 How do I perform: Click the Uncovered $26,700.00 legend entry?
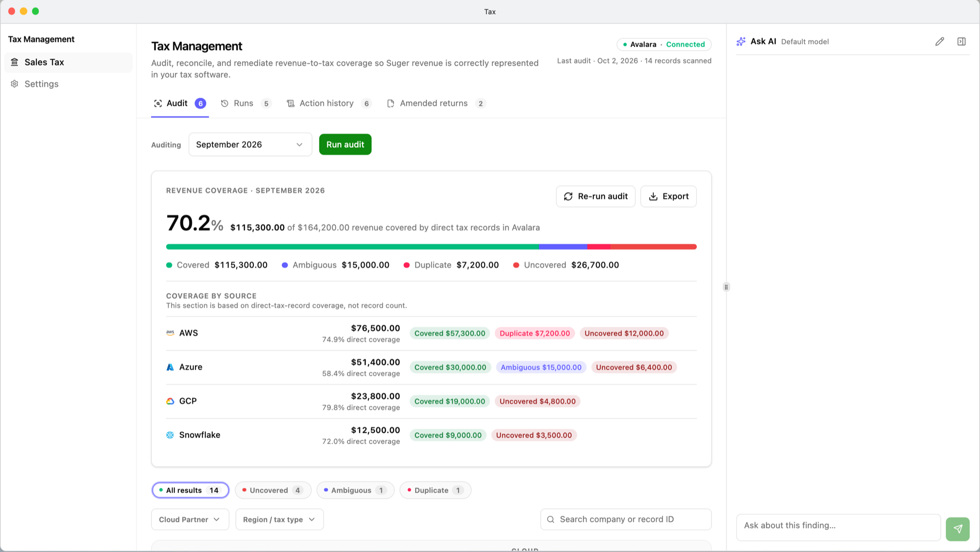click(x=566, y=265)
